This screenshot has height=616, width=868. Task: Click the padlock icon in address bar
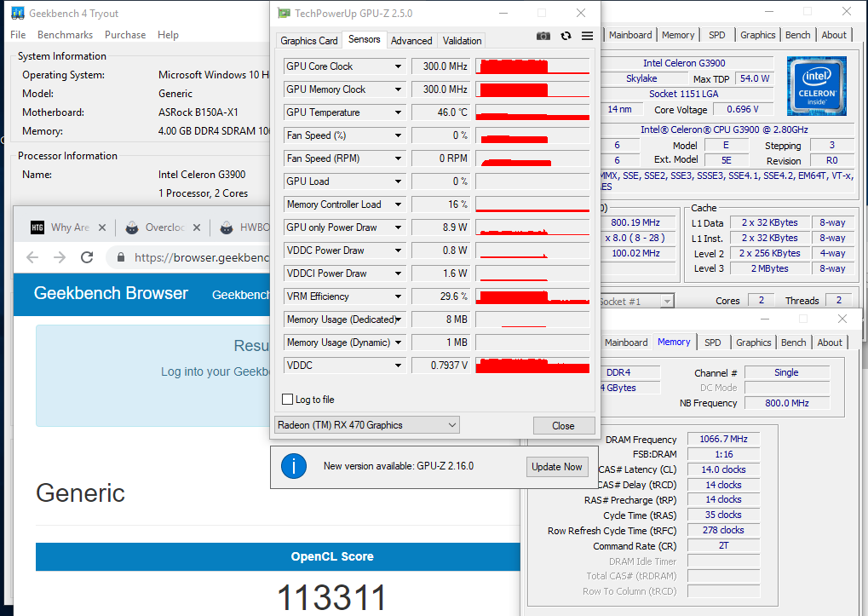click(x=121, y=256)
